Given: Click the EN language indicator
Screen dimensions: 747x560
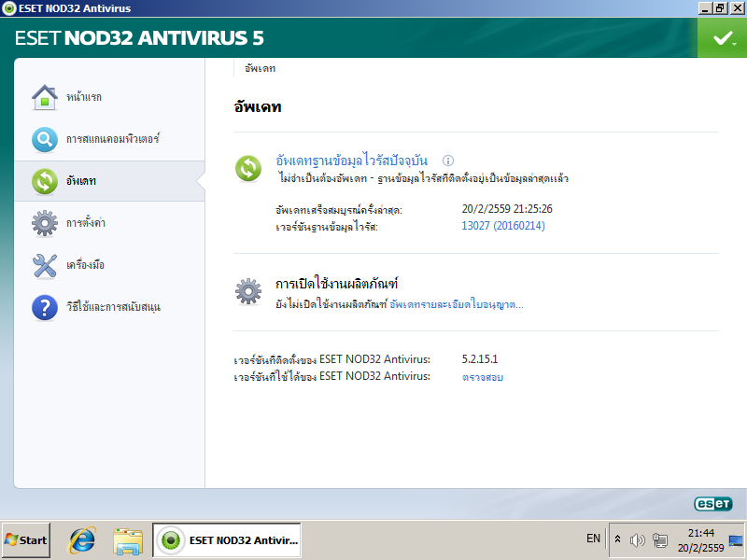Looking at the screenshot, I should [x=593, y=539].
